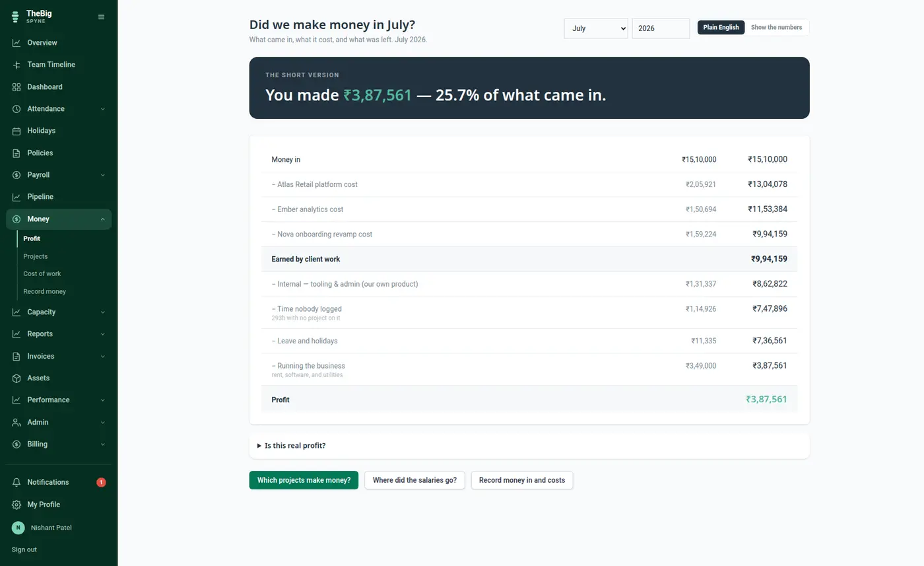The height and width of the screenshot is (566, 924).
Task: Click Nishant Patel's avatar
Action: pos(18,528)
